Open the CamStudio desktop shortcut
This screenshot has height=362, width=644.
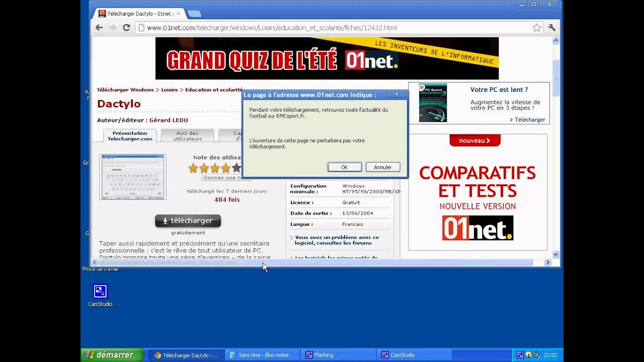click(100, 295)
